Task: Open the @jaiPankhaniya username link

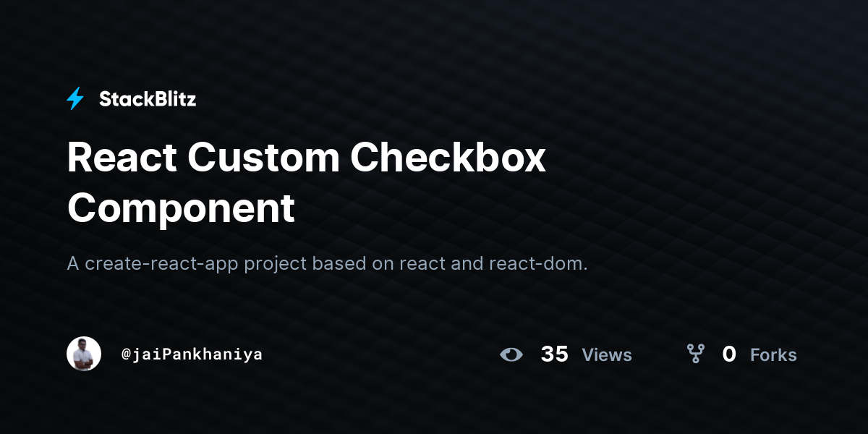Action: (192, 354)
